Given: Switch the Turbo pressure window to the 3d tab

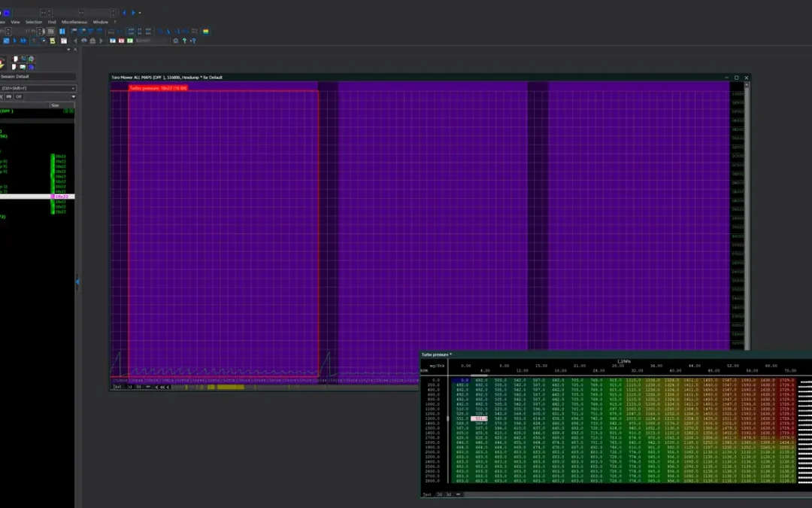Looking at the screenshot, I should pos(448,494).
